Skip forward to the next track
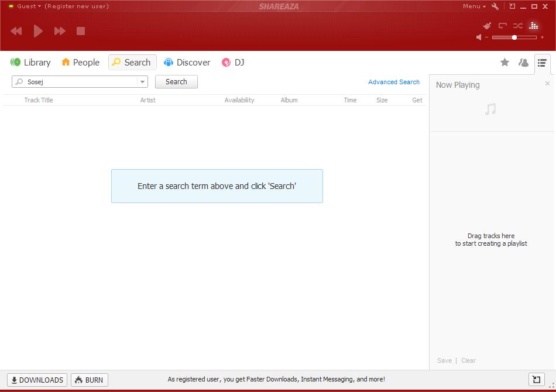 [60, 31]
